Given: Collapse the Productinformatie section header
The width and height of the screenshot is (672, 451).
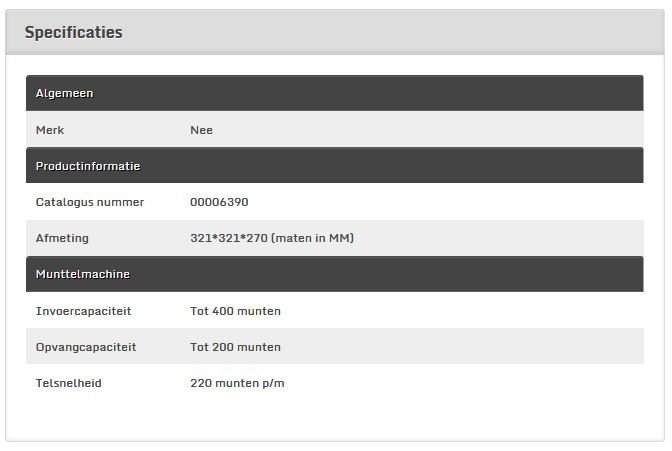Looking at the screenshot, I should 334,165.
